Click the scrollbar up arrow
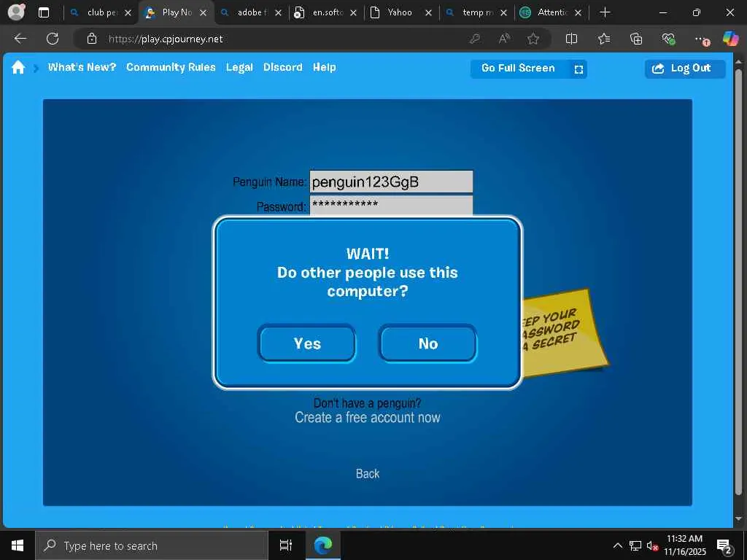 [738, 61]
